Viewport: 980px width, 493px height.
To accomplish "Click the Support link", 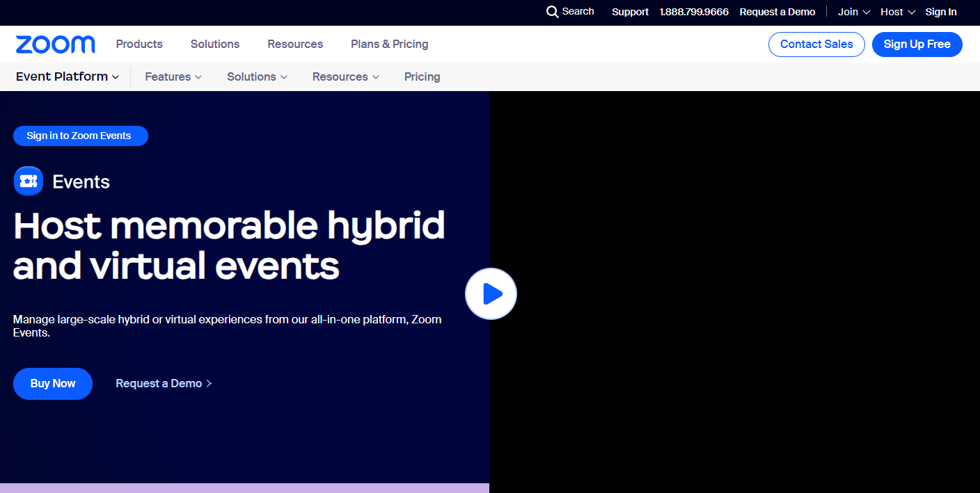I will (630, 12).
